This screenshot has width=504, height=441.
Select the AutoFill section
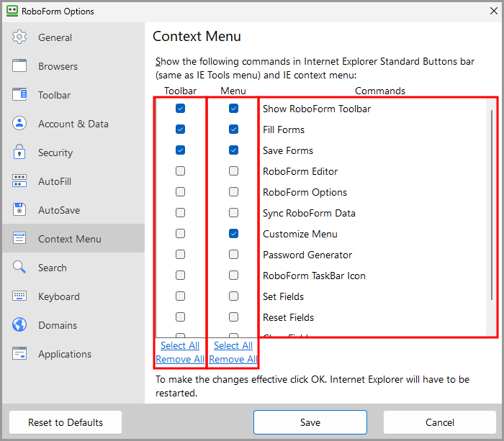[73, 181]
